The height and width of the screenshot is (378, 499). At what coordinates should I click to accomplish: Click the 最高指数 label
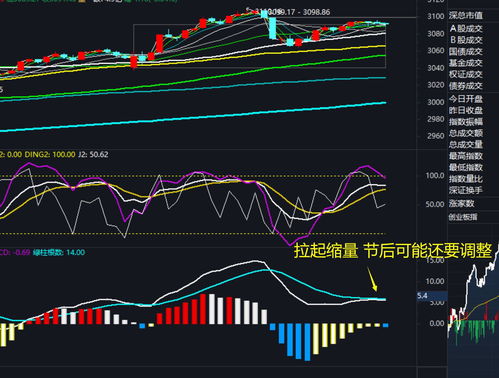click(x=466, y=156)
